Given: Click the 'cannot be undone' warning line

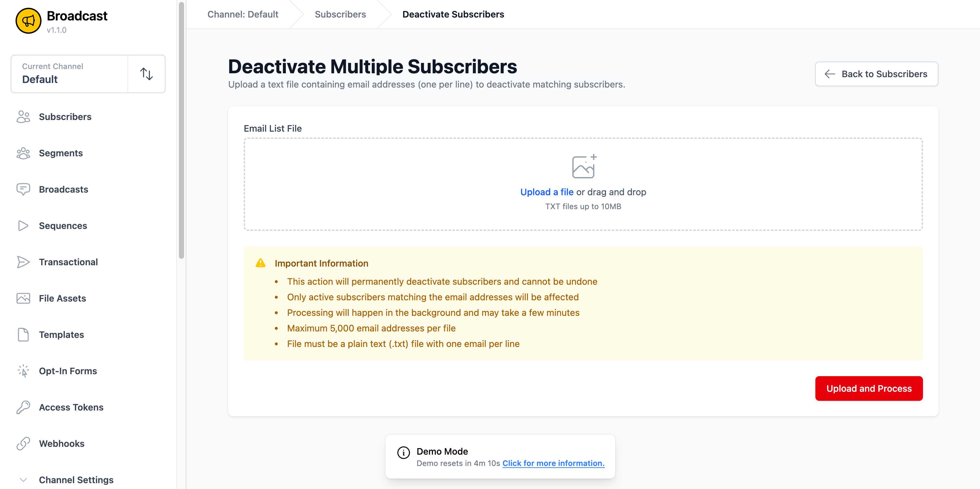Looking at the screenshot, I should point(442,281).
